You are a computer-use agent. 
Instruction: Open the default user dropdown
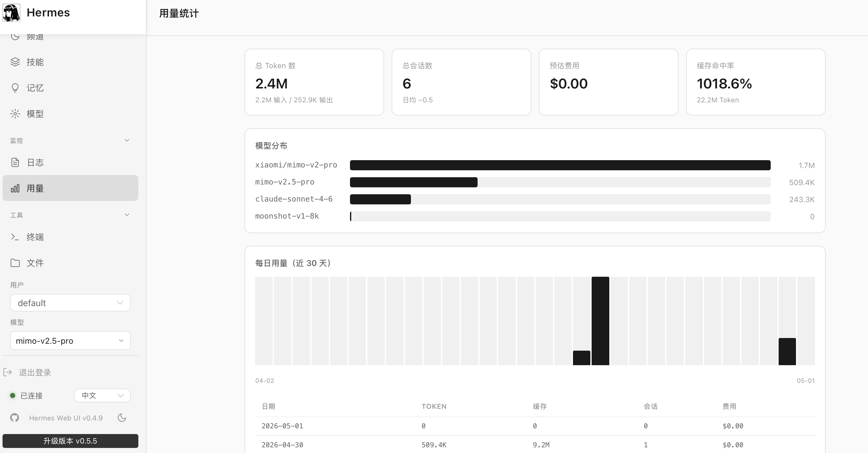point(70,303)
